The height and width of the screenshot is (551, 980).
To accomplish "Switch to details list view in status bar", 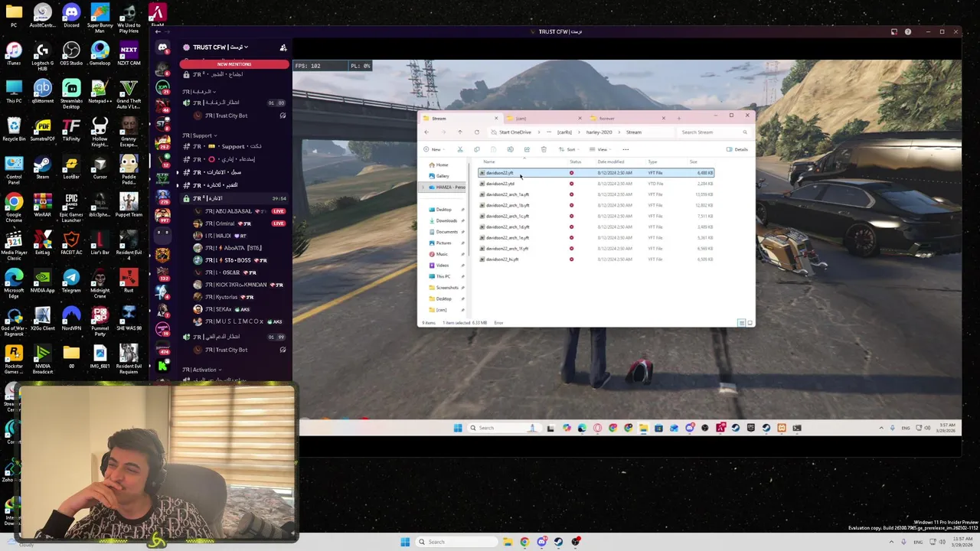I will coord(741,323).
